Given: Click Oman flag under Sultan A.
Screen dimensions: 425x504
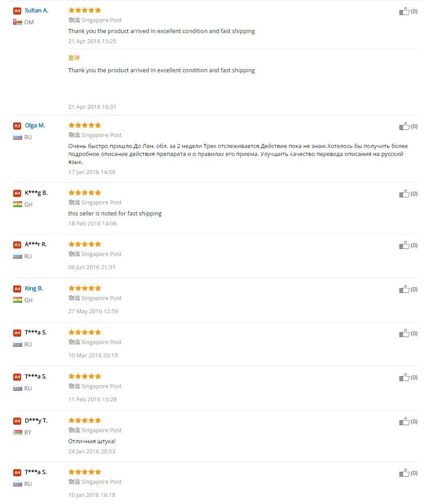Looking at the screenshot, I should pyautogui.click(x=18, y=22).
